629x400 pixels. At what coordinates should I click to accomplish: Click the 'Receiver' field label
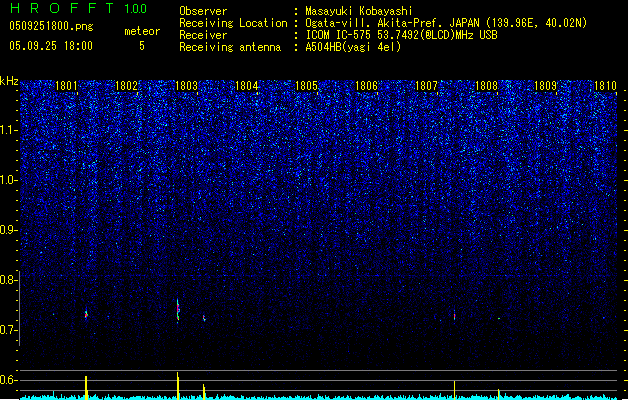(203, 35)
